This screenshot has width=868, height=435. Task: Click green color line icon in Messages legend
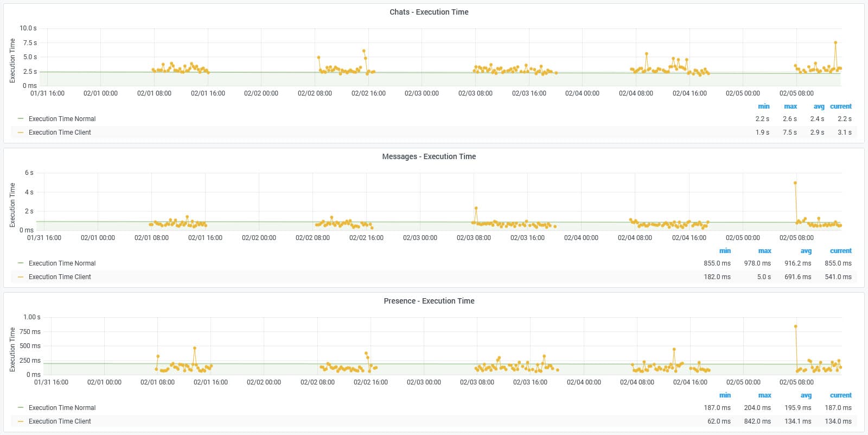(21, 263)
